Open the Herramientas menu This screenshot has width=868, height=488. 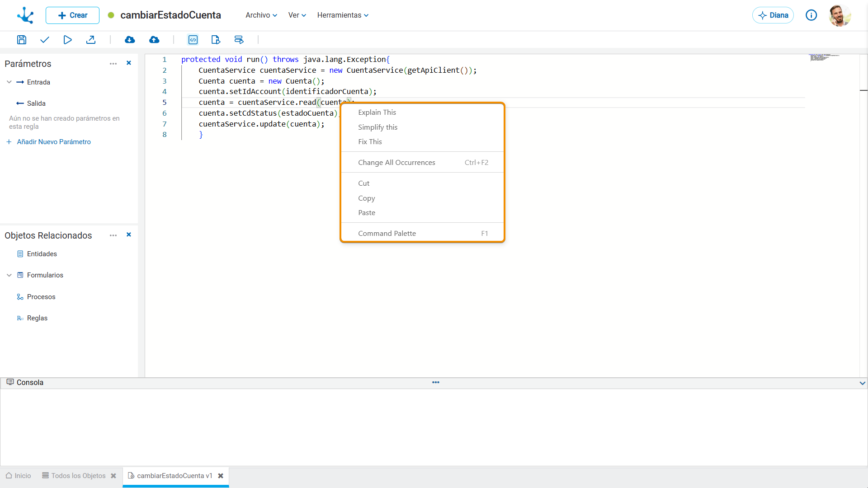point(343,15)
